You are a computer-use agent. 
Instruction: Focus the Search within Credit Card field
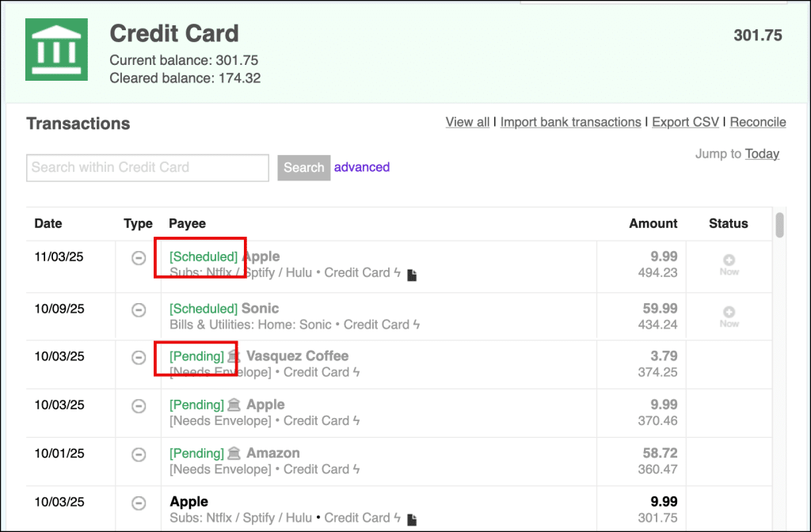tap(148, 168)
